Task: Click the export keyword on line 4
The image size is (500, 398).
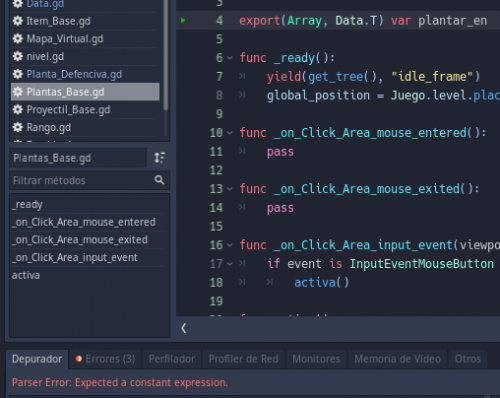Action: pyautogui.click(x=260, y=21)
